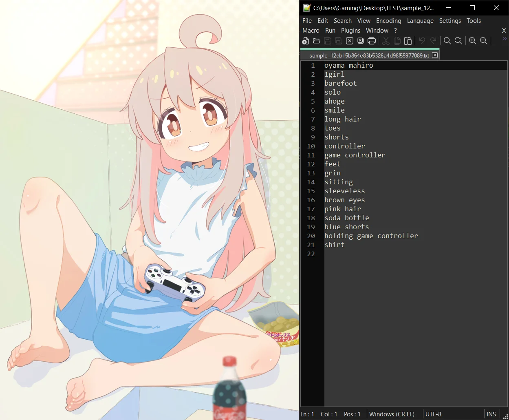Open the Macro menu
The height and width of the screenshot is (420, 509).
point(311,31)
